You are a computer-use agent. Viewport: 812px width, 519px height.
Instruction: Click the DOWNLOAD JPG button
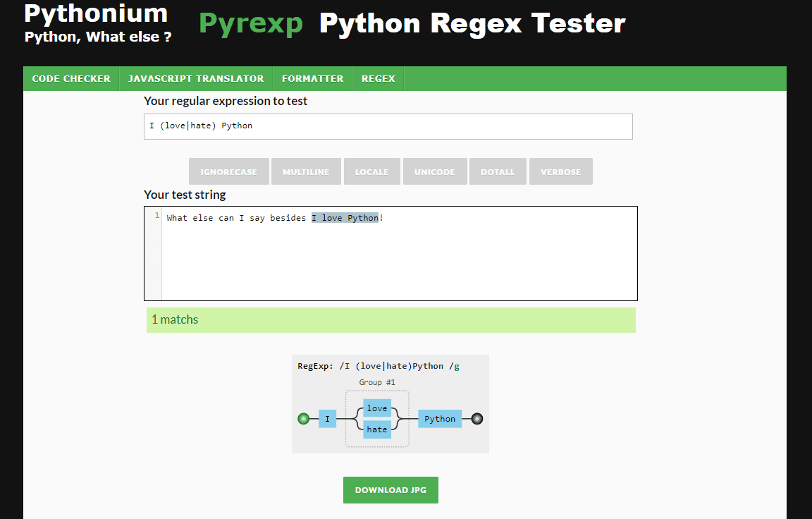(390, 489)
